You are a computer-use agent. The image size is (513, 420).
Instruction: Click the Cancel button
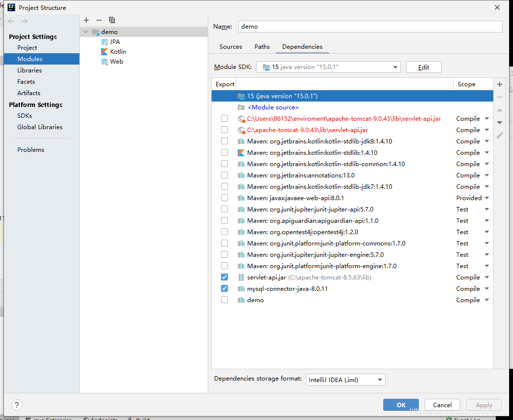[442, 405]
